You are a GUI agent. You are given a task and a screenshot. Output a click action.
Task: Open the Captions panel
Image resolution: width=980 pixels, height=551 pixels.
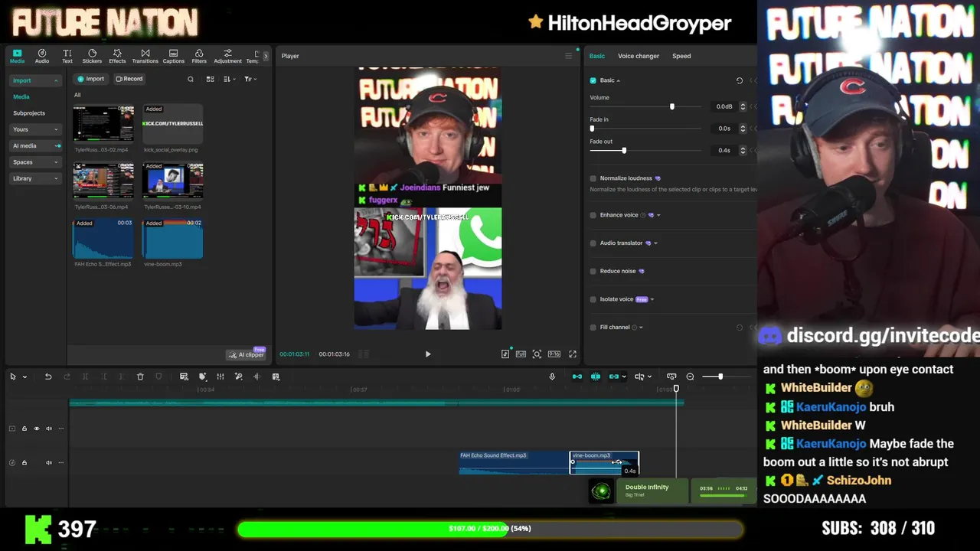point(173,56)
